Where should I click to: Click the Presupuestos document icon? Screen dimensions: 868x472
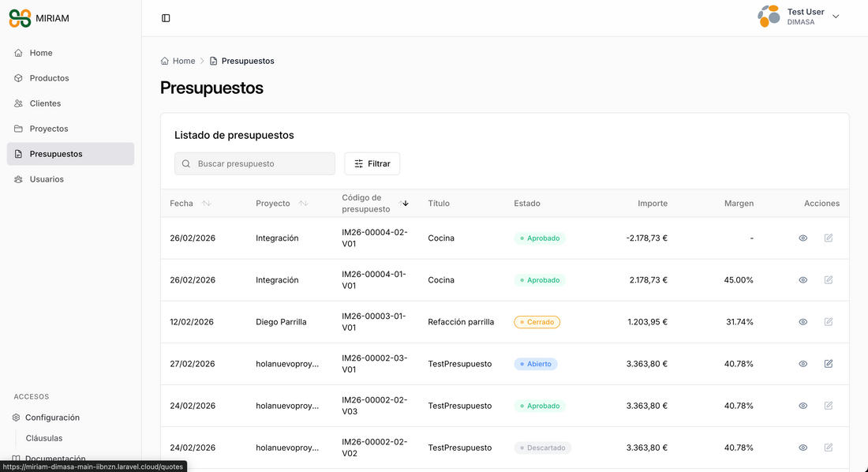(17, 153)
